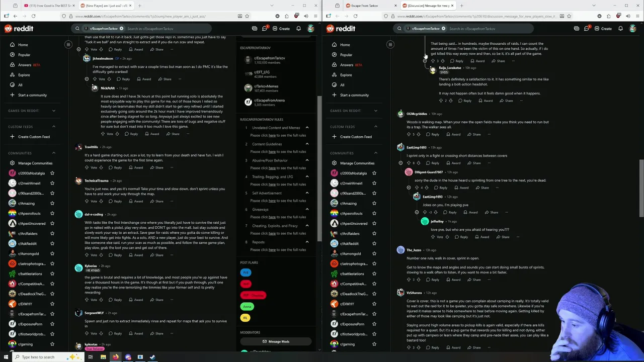The height and width of the screenshot is (362, 644).
Task: Select the blue PVE post flair
Action: click(246, 273)
